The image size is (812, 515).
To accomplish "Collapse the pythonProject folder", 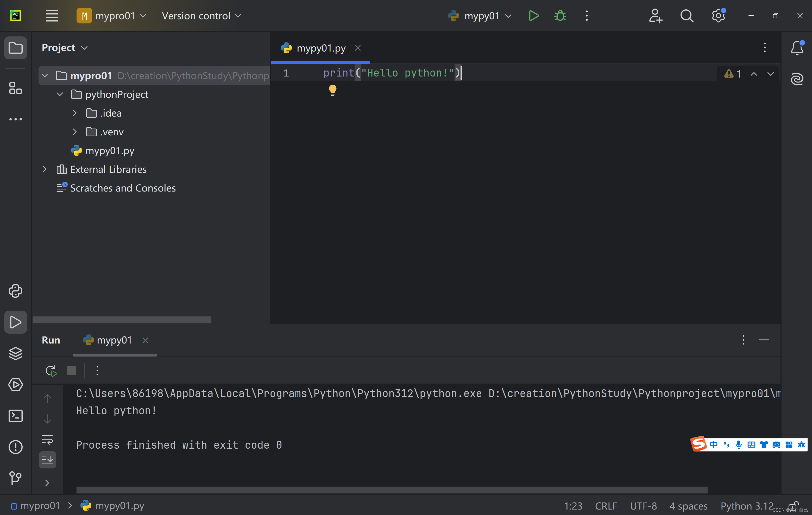I will coord(60,94).
